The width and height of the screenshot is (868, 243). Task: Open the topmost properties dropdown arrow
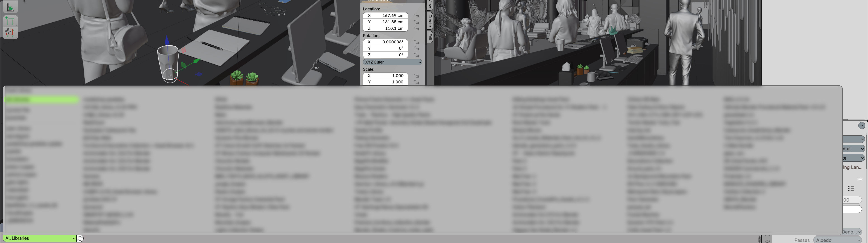click(854, 139)
